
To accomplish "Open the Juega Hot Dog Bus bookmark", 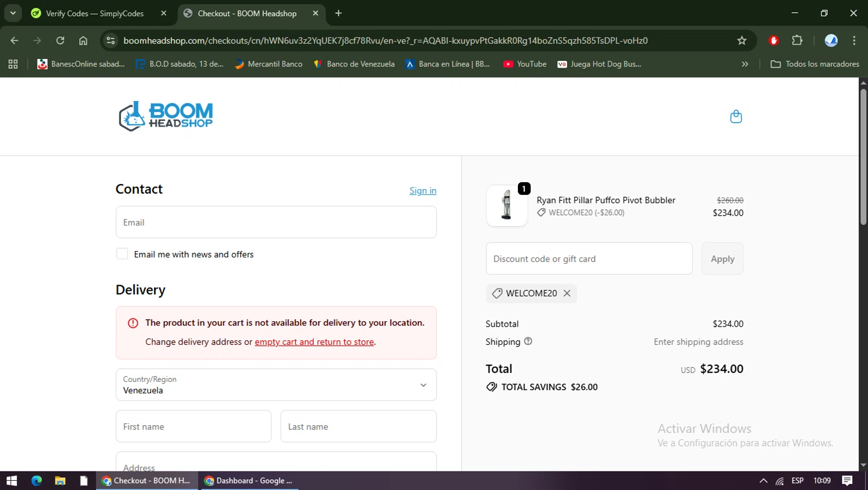I will coord(599,64).
